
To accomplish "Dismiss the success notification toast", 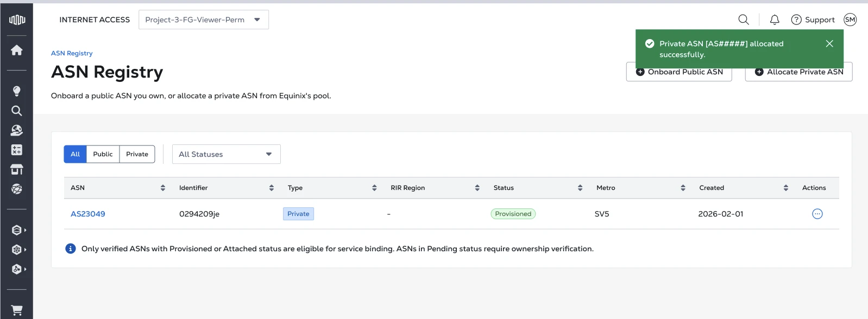I will [829, 43].
